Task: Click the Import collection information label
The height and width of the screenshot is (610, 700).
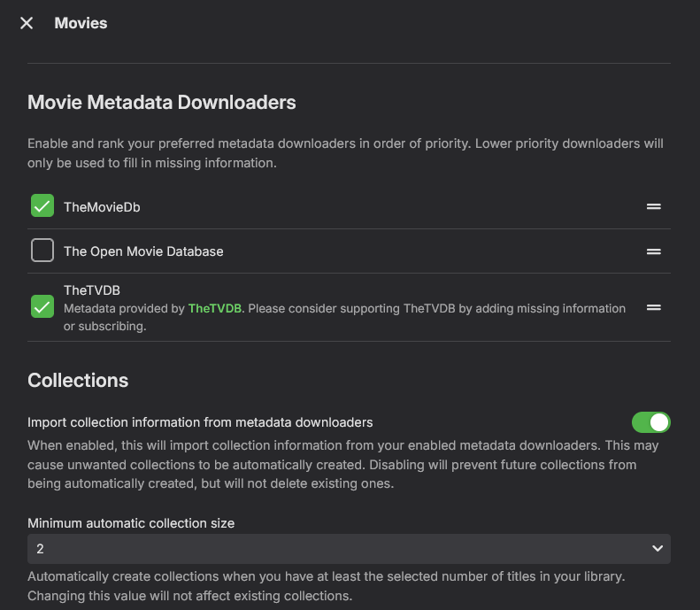Action: tap(200, 422)
